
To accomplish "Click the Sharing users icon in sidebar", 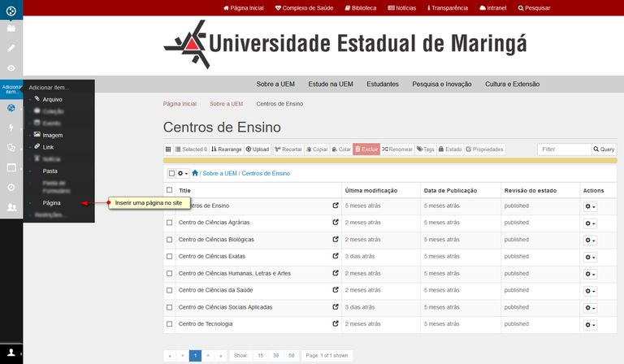I will [x=11, y=208].
